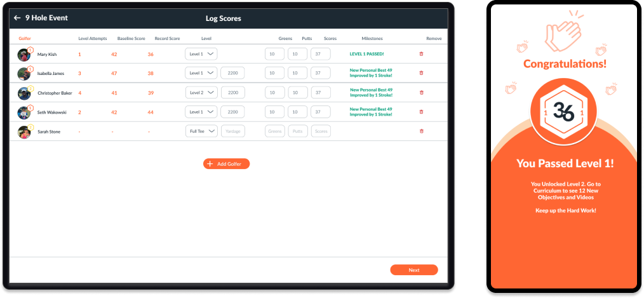This screenshot has height=298, width=644.
Task: Click the 2200 yardage field for Seth Wakowski
Action: tap(232, 112)
